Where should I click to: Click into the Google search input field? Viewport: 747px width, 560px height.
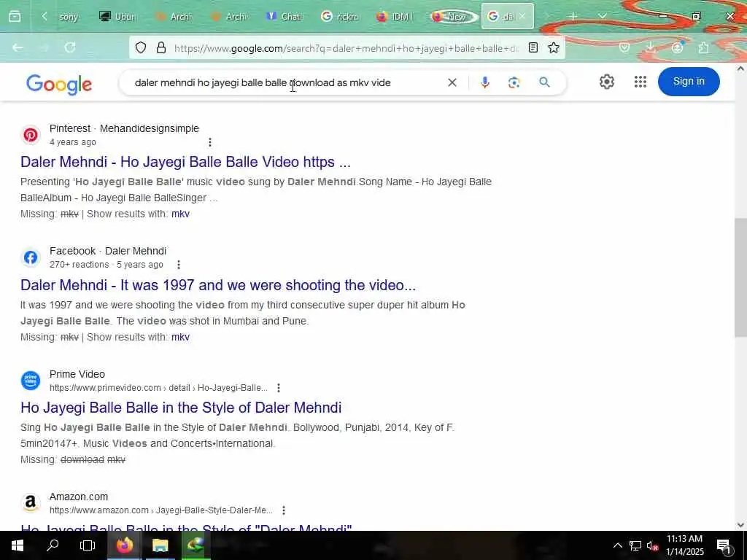286,83
